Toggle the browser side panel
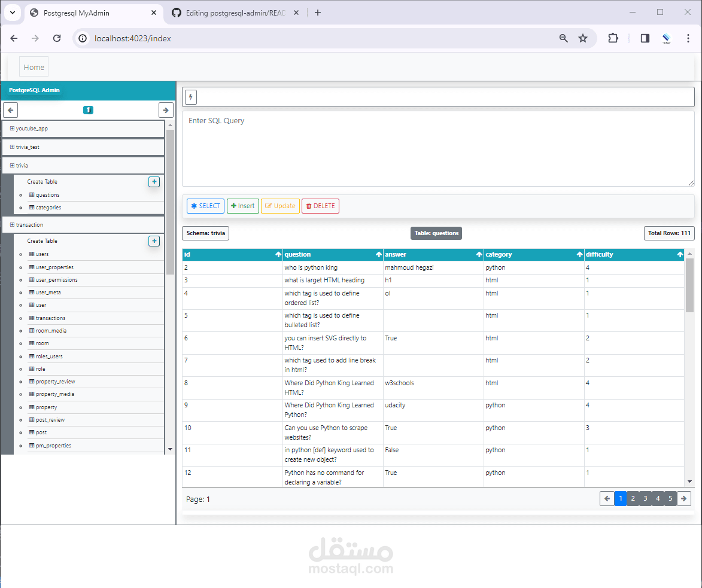Screen dimensions: 702x588 click(x=645, y=38)
